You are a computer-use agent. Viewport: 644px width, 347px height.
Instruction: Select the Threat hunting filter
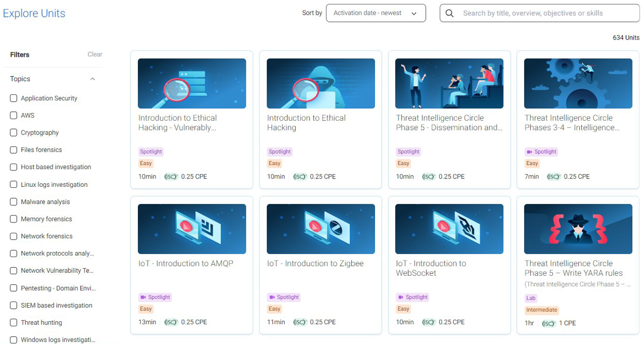(13, 322)
